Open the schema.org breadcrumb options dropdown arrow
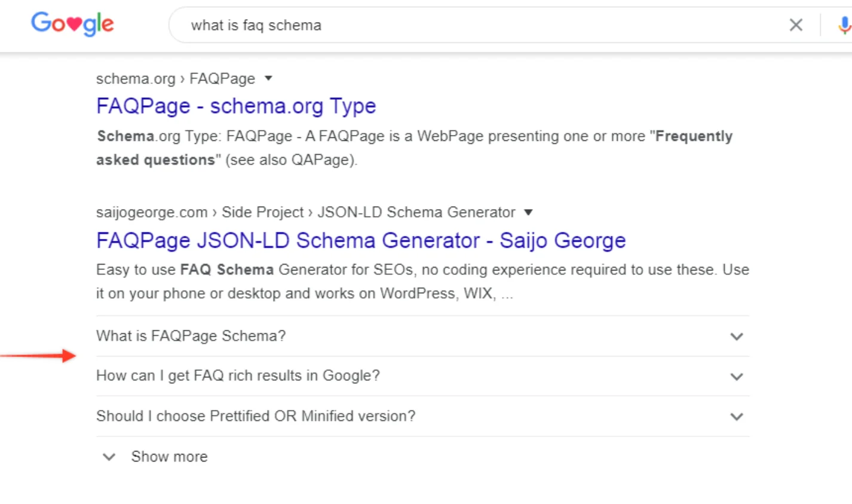Viewport: 852px width, 504px height. tap(268, 78)
